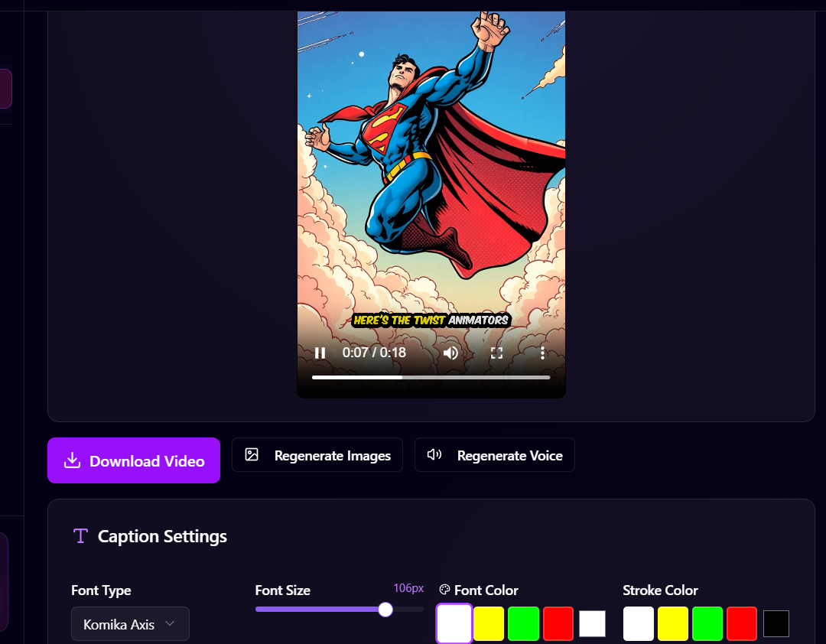Click the speaker icon on Regenerate Voice button

point(434,454)
